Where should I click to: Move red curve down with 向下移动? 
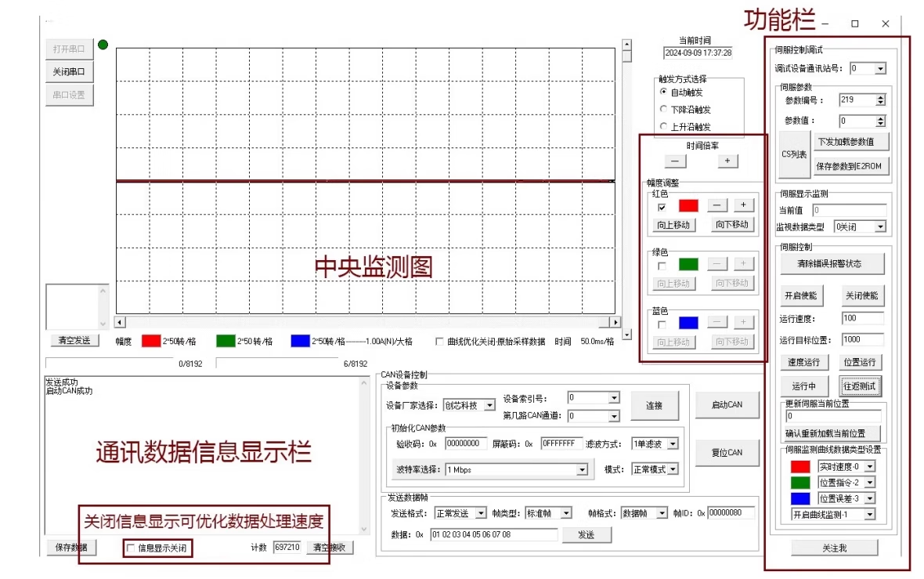click(x=732, y=225)
